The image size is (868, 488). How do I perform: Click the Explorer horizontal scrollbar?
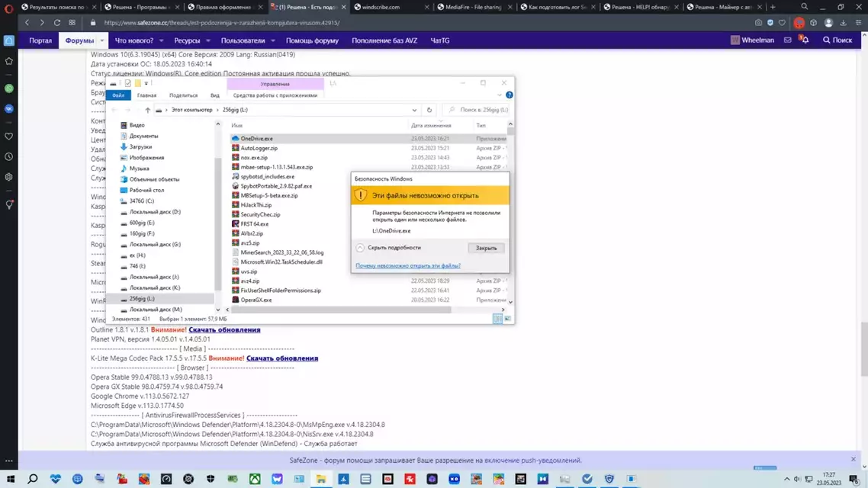[x=342, y=310]
